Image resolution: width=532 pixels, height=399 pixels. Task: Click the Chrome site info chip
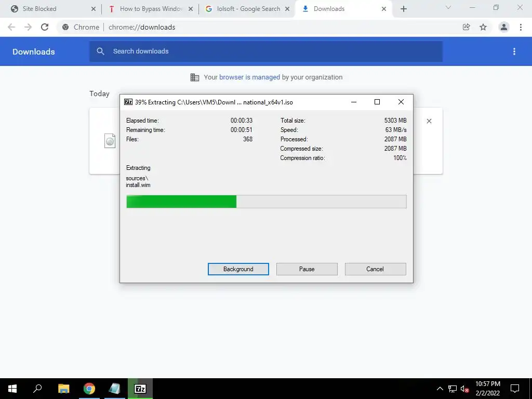pyautogui.click(x=81, y=27)
